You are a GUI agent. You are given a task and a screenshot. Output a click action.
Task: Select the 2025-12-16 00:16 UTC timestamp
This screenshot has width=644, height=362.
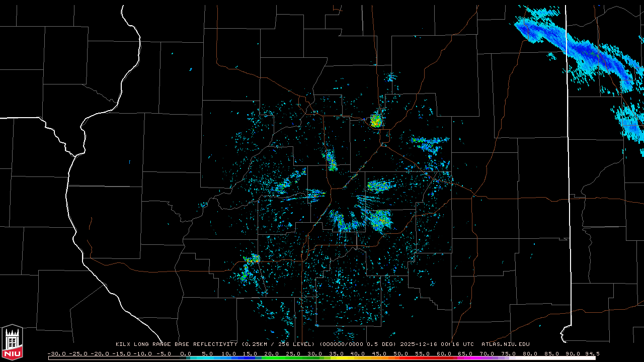tap(437, 344)
